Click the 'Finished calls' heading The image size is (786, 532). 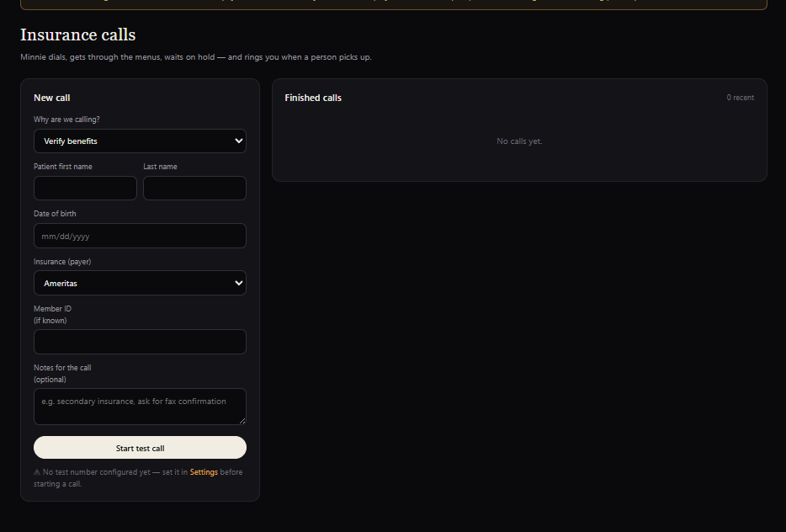click(313, 98)
